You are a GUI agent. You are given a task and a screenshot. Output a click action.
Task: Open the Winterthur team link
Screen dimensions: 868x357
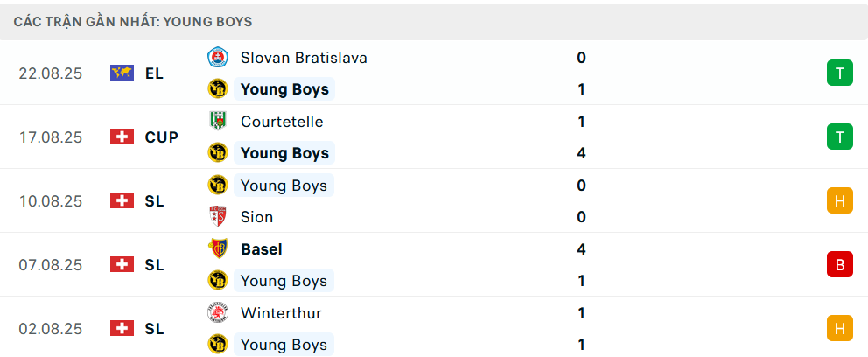click(281, 312)
